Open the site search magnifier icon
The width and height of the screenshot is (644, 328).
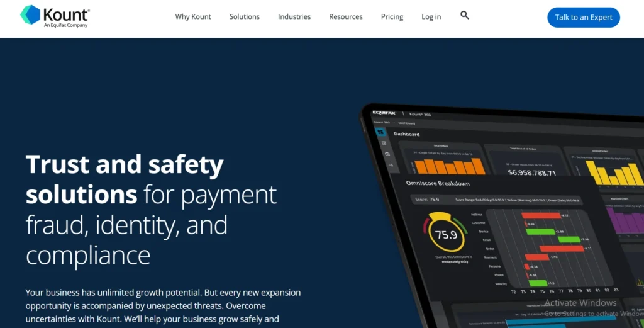tap(465, 15)
